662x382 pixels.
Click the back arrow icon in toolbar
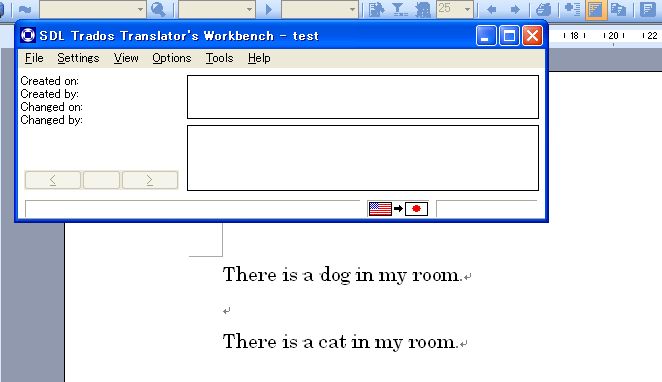pyautogui.click(x=491, y=9)
